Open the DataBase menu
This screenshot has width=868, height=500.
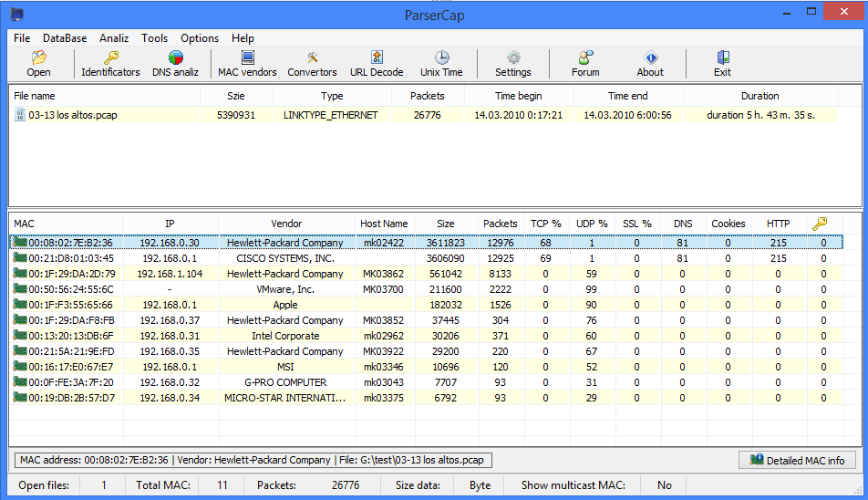pos(65,38)
